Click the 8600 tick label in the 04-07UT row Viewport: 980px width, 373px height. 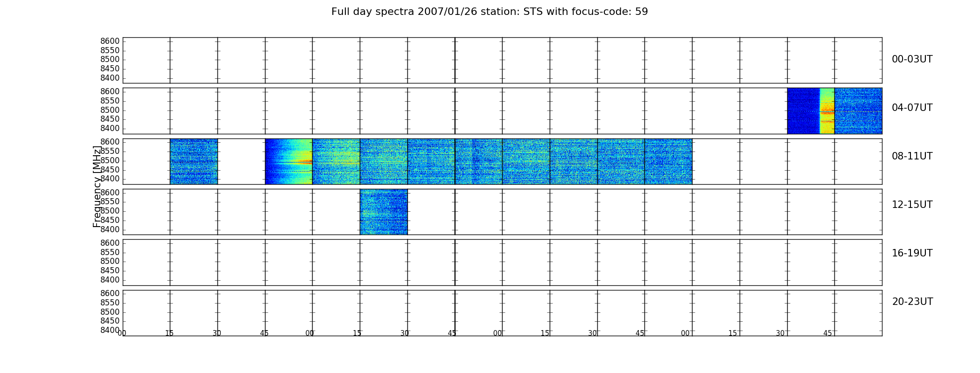pos(110,91)
